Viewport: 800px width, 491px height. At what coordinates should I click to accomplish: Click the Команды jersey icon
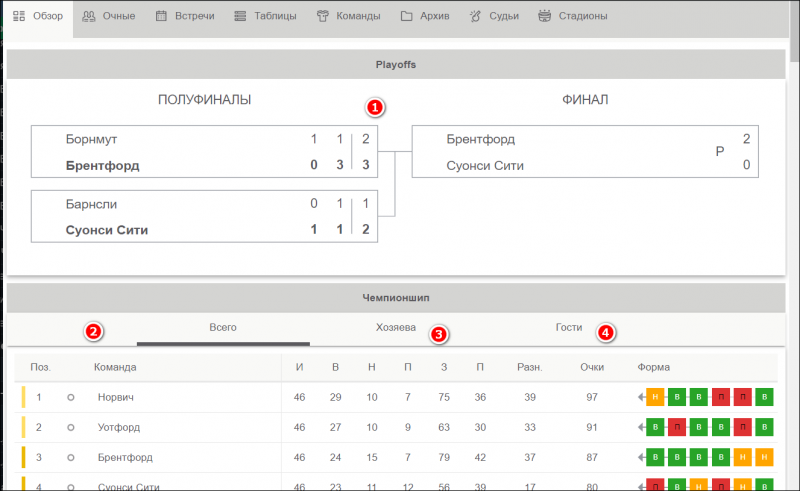pyautogui.click(x=322, y=16)
